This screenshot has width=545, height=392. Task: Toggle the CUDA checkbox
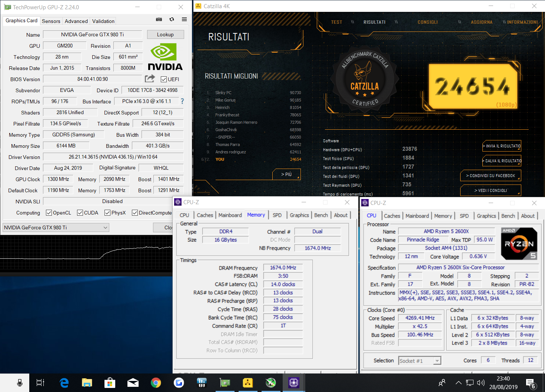pyautogui.click(x=80, y=213)
